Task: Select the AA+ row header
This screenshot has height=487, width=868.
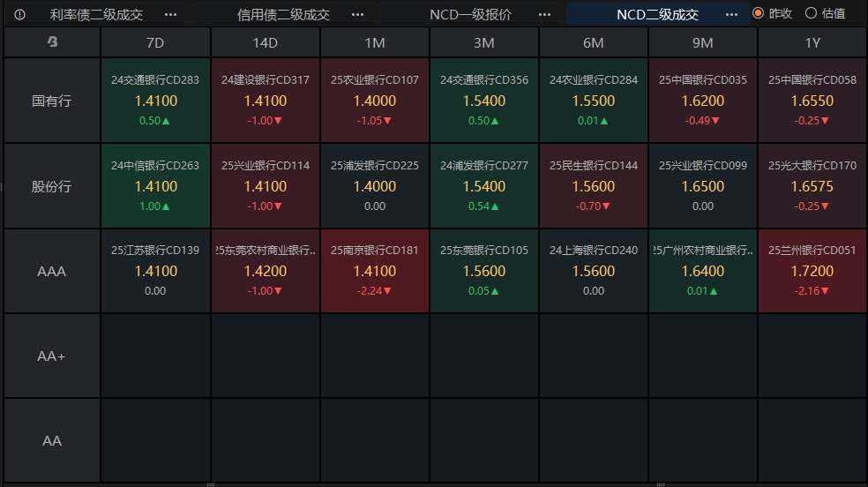Action: click(x=52, y=356)
